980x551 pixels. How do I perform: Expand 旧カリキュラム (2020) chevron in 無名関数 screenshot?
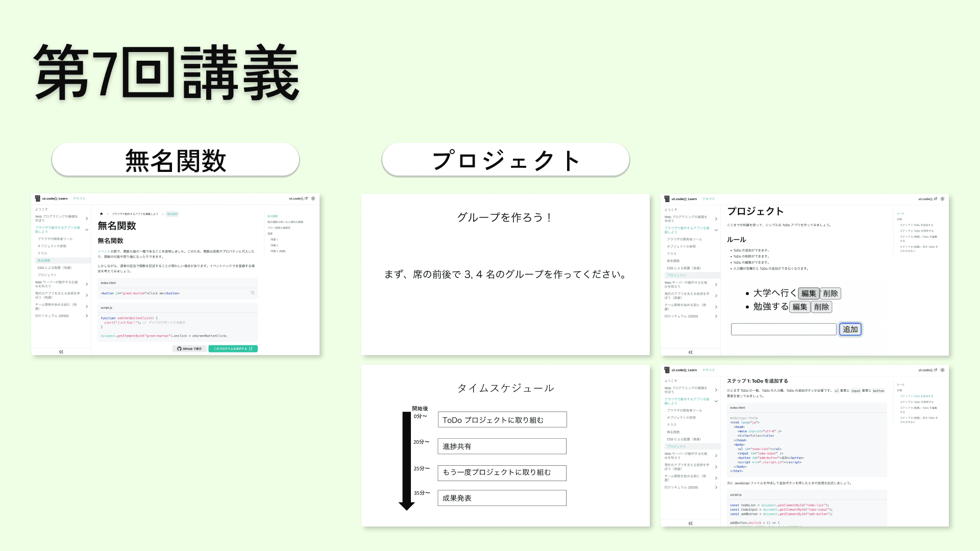[x=87, y=316]
